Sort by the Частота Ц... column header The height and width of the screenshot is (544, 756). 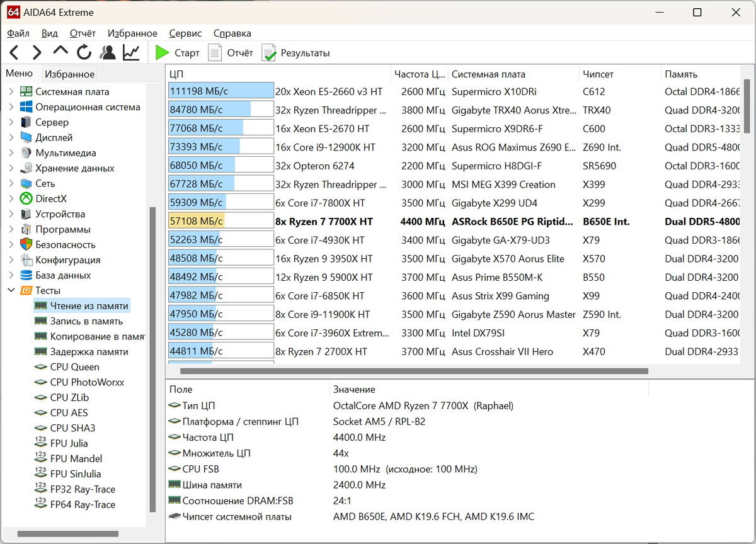[x=419, y=74]
